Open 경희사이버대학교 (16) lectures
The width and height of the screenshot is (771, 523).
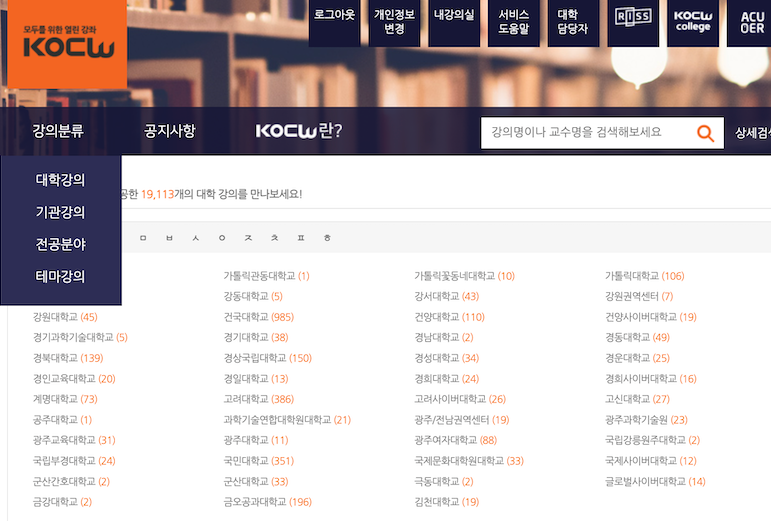point(651,379)
